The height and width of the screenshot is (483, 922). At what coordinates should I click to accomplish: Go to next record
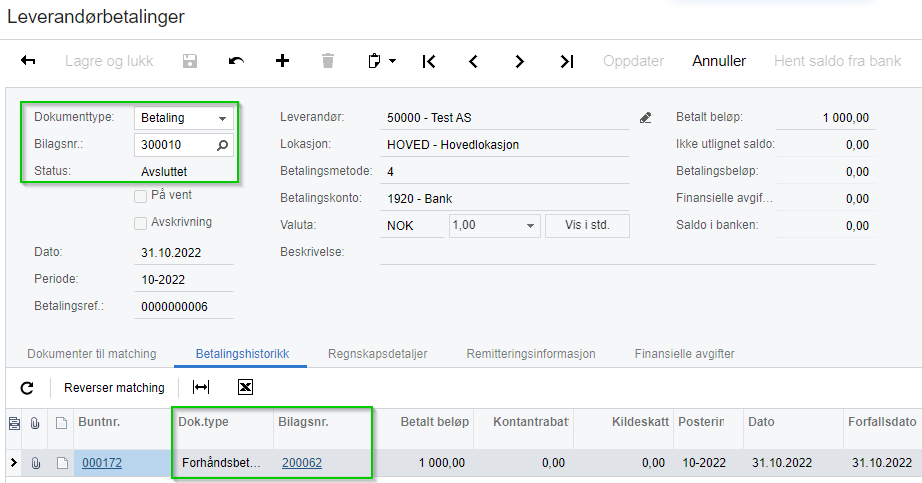click(519, 61)
